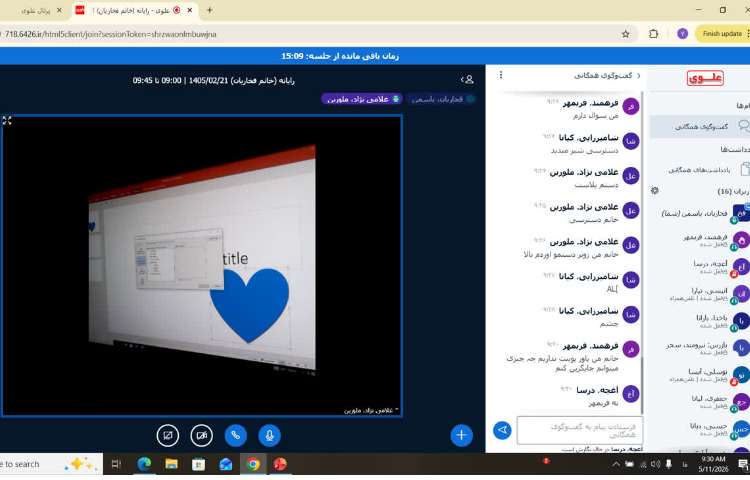This screenshot has width=750, height=480.
Task: Select talking indicator علامی نژاد ملورین
Action: click(x=362, y=99)
